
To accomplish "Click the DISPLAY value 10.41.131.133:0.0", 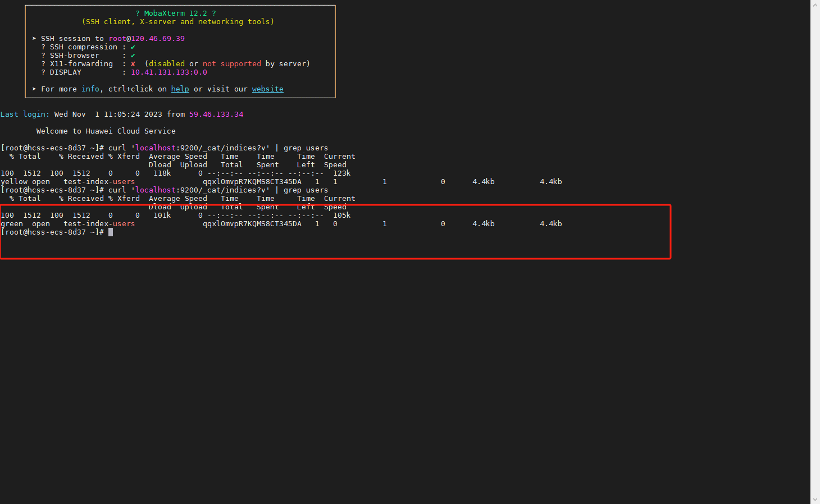I will click(169, 72).
